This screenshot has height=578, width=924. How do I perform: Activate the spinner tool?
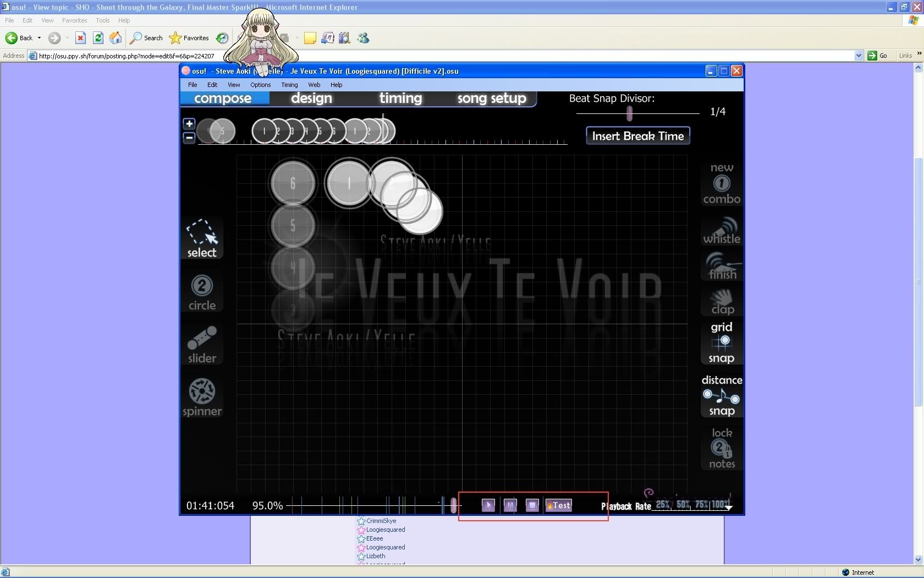[x=202, y=397]
